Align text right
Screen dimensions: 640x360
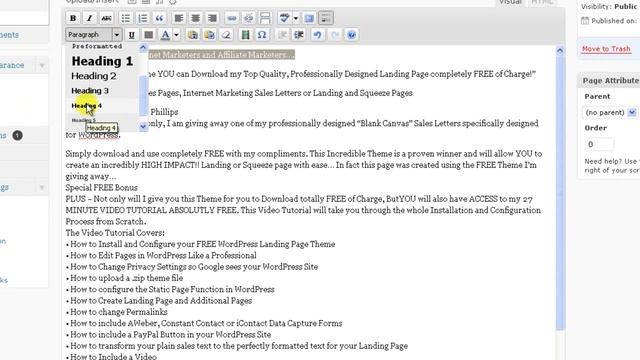click(212, 18)
